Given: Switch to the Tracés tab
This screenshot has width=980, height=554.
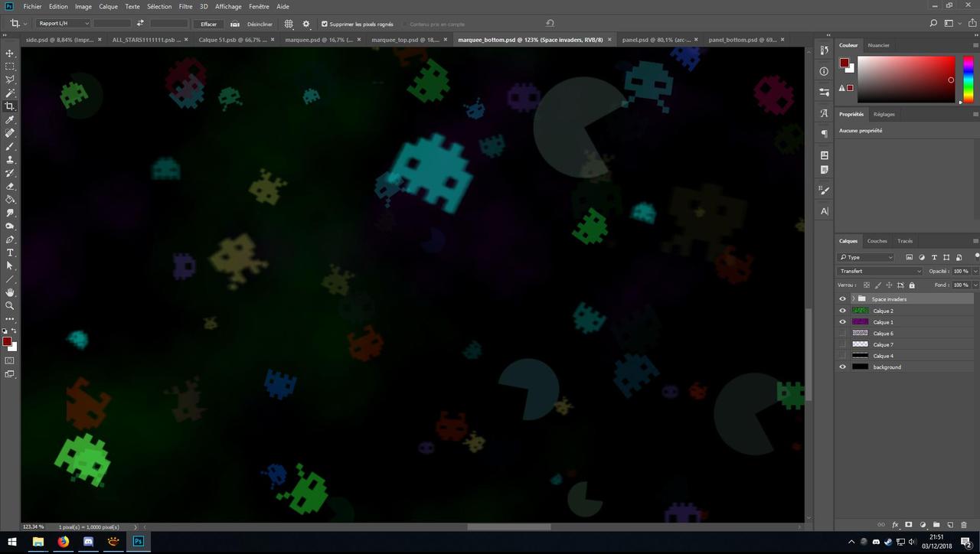Looking at the screenshot, I should click(905, 241).
